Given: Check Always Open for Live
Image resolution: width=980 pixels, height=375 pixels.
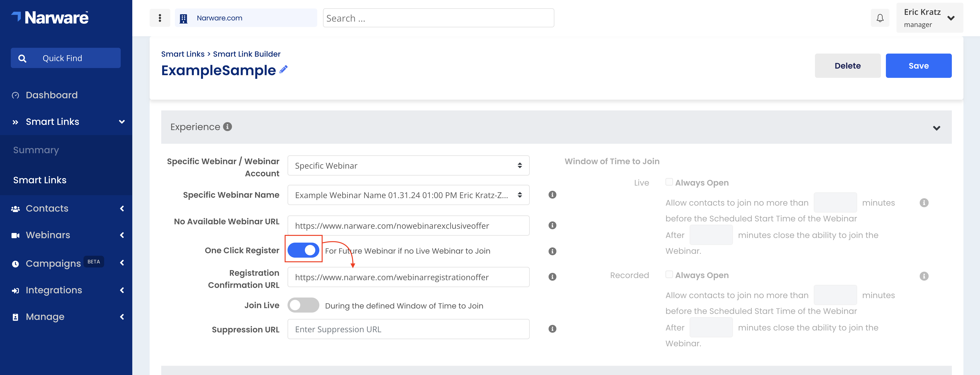Looking at the screenshot, I should pos(669,182).
